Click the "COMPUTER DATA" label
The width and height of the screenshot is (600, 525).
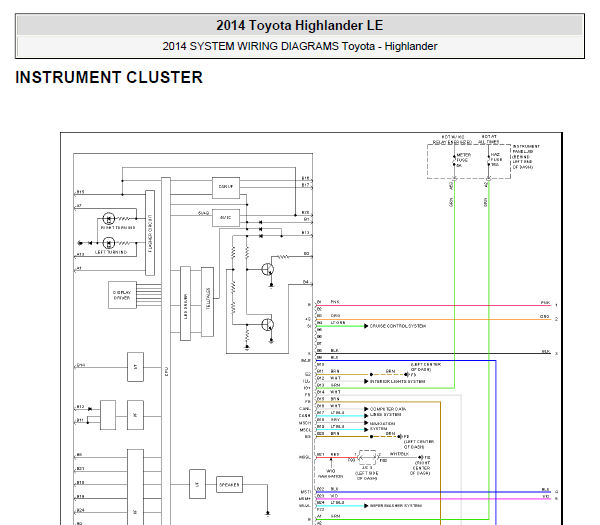click(388, 409)
